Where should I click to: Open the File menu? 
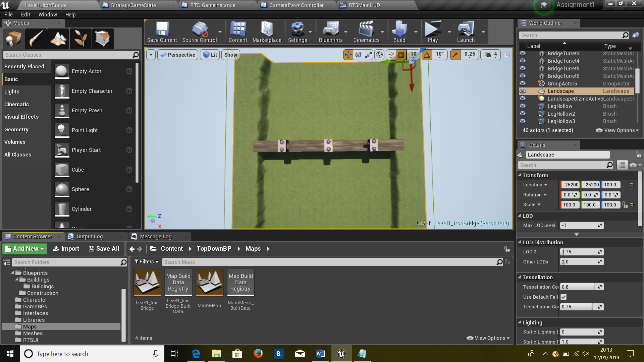point(8,14)
